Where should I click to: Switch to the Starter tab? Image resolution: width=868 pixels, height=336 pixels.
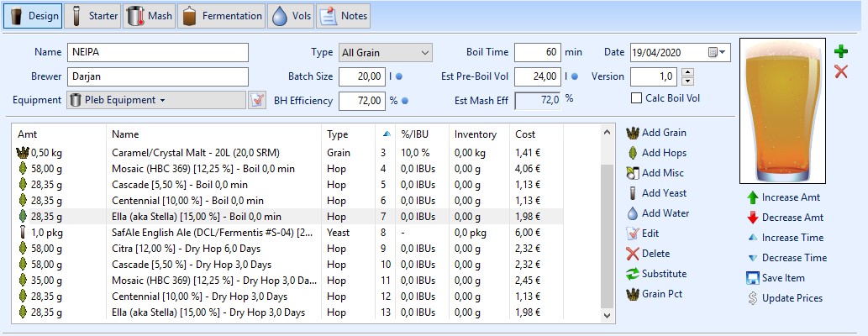click(92, 16)
